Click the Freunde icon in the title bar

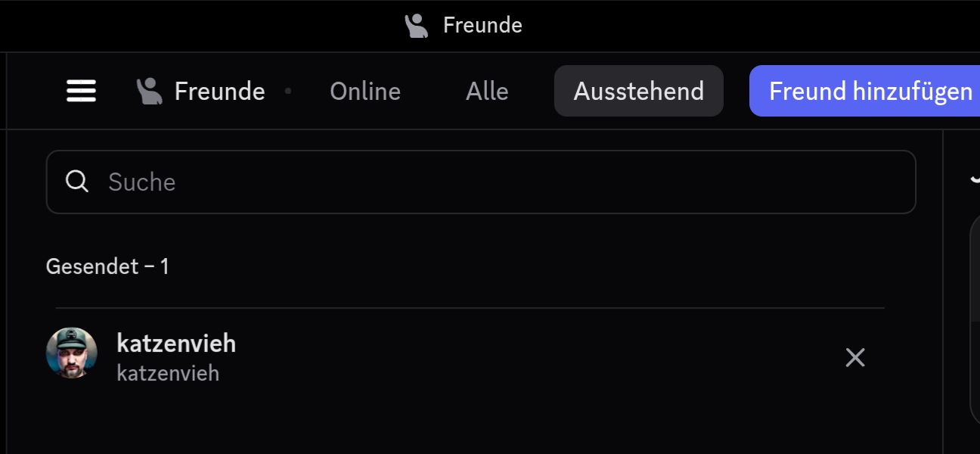[416, 26]
